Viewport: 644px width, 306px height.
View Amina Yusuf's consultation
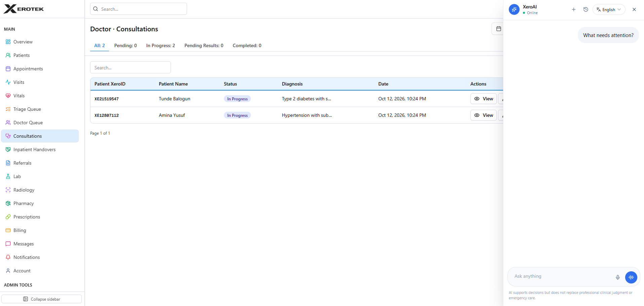point(484,115)
